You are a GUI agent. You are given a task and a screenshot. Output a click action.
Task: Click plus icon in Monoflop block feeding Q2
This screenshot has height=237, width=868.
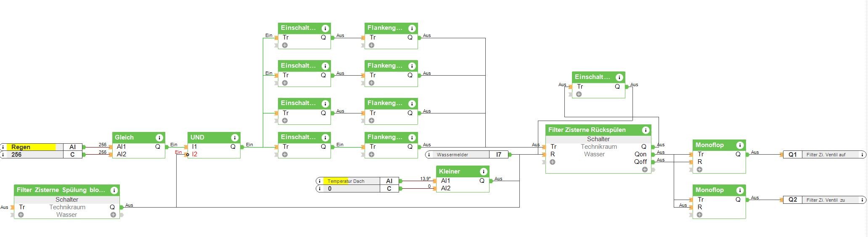click(699, 215)
